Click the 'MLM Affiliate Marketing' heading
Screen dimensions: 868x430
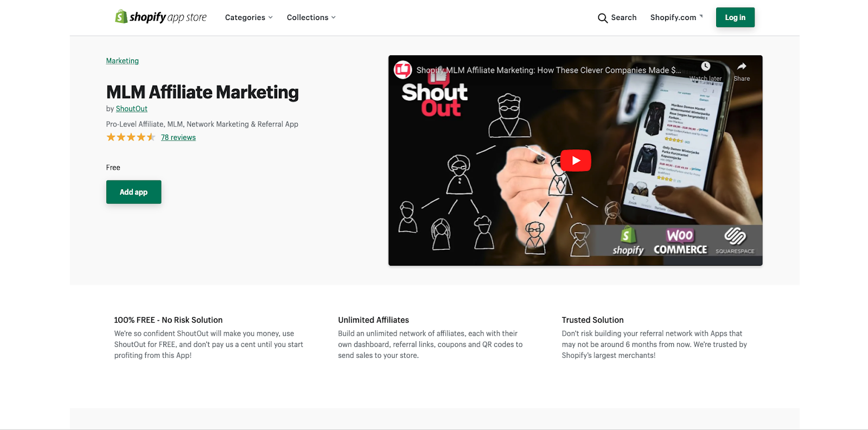coord(202,92)
